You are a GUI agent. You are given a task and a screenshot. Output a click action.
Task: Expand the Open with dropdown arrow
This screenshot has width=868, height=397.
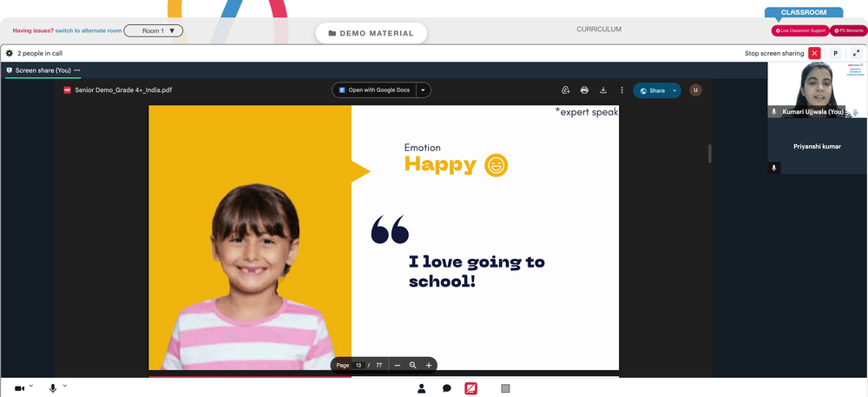[x=424, y=89]
